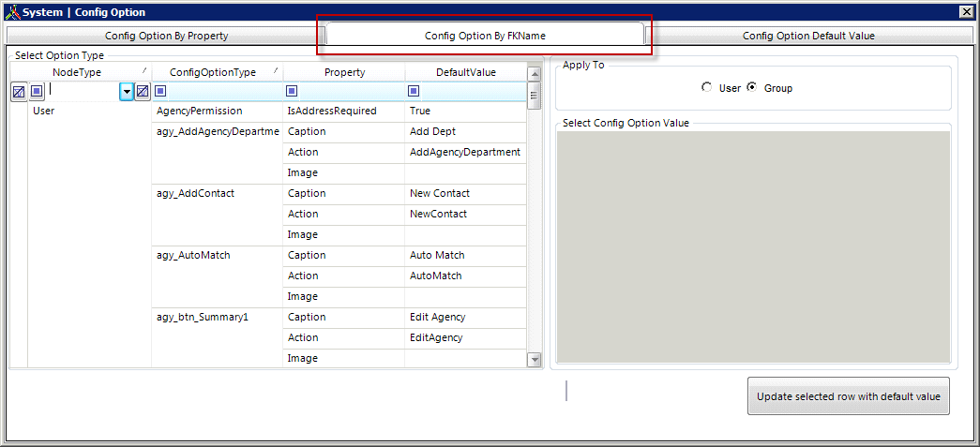Screen dimensions: 980x447
Task: Click the Image property of agy_AddAgencyDepartme
Action: click(344, 173)
